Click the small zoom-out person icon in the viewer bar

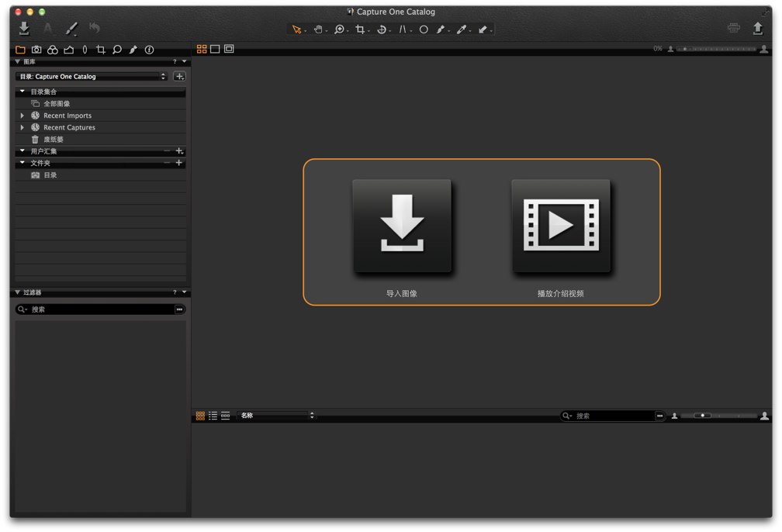(x=671, y=49)
